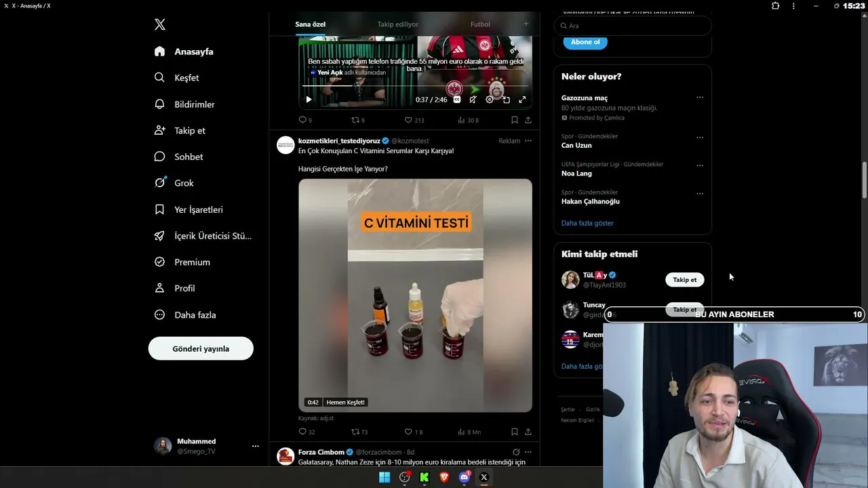This screenshot has width=868, height=488.
Task: Open more options on Forza Cimbom post
Action: tap(528, 452)
